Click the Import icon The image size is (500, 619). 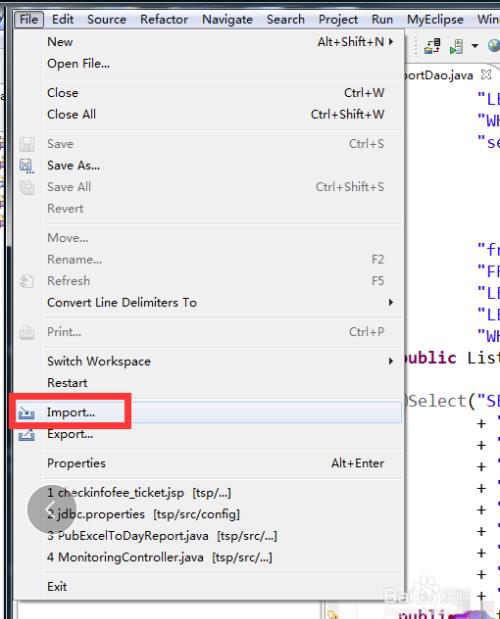26,413
